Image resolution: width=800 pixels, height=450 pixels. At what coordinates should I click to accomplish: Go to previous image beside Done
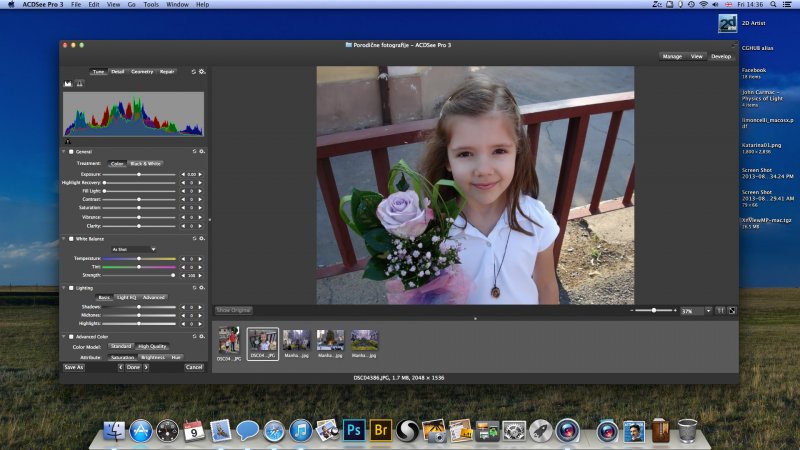tap(121, 367)
